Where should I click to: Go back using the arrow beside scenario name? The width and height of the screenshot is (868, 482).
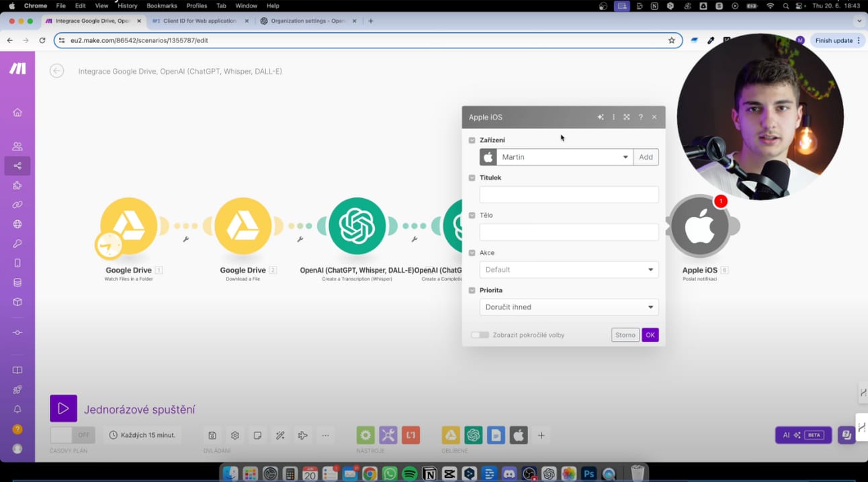[x=57, y=70]
